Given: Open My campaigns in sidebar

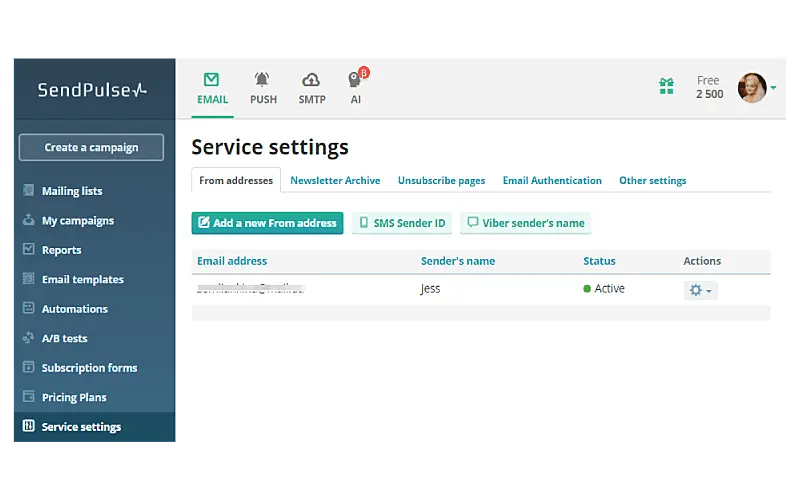Looking at the screenshot, I should [77, 221].
